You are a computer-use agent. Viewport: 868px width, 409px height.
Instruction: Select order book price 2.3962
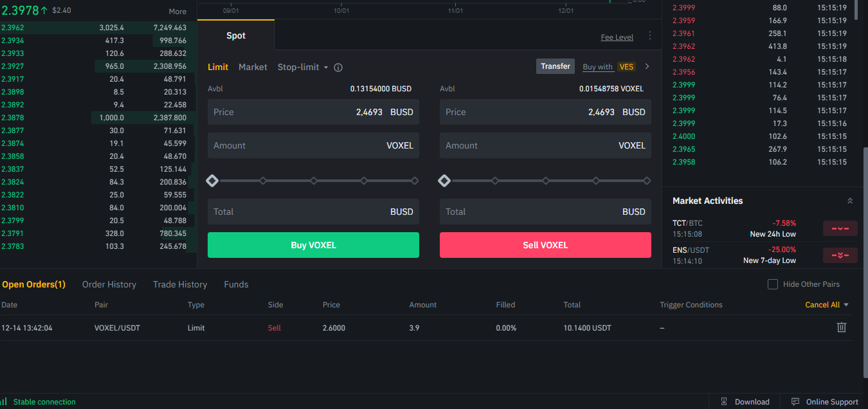point(12,28)
